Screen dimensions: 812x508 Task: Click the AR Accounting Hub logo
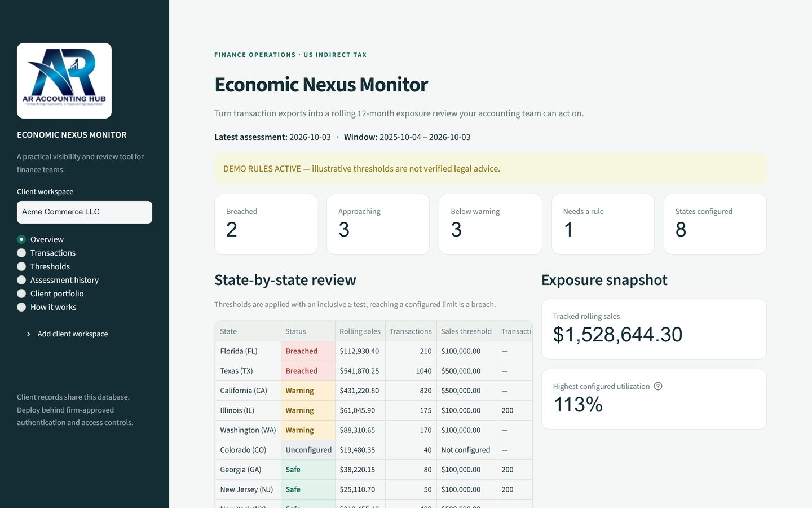tap(64, 81)
